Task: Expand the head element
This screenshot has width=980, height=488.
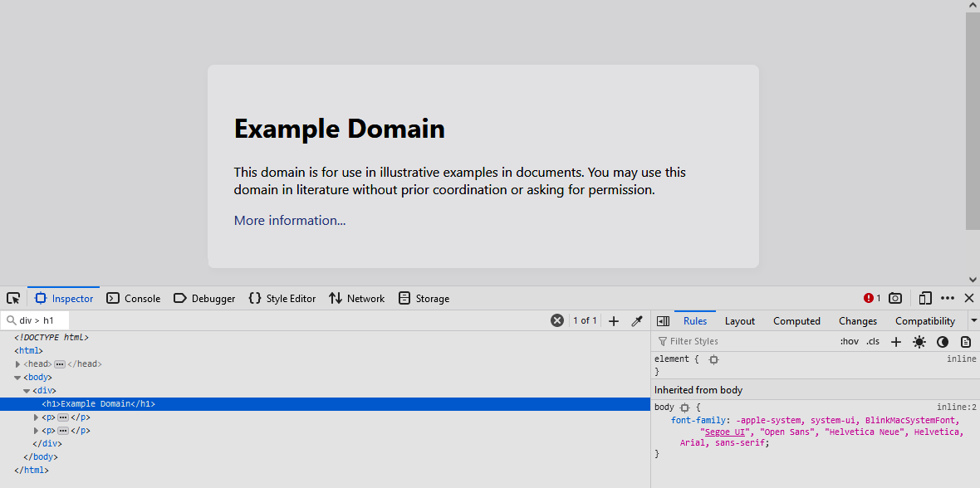Action: coord(17,364)
